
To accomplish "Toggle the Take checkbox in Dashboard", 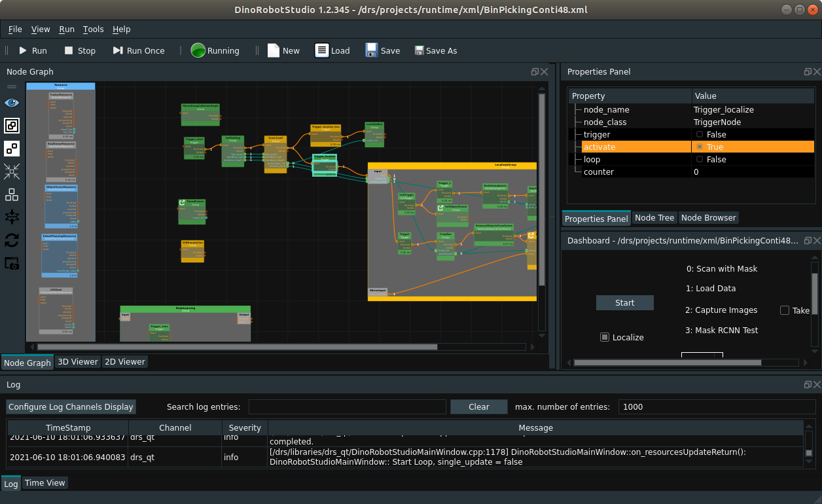I will (785, 310).
